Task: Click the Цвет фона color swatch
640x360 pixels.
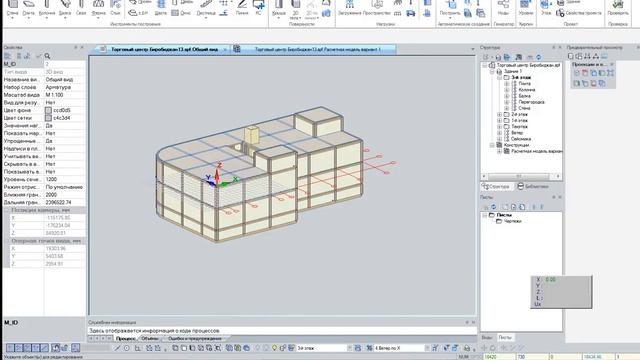Action: point(48,110)
